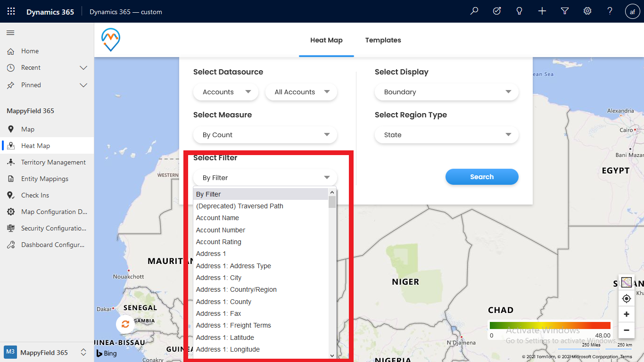Viewport: 644px width, 362px height.
Task: Open the Boundary display dropdown
Action: (x=446, y=92)
